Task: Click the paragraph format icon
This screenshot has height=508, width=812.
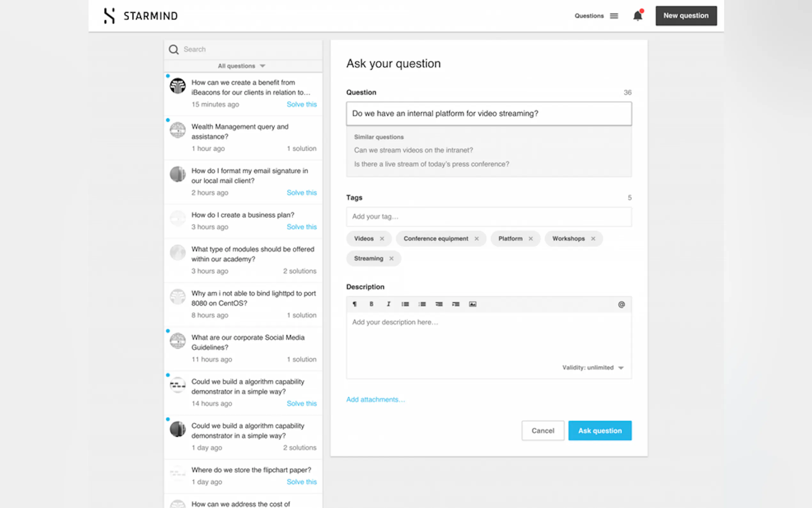Action: click(x=355, y=304)
